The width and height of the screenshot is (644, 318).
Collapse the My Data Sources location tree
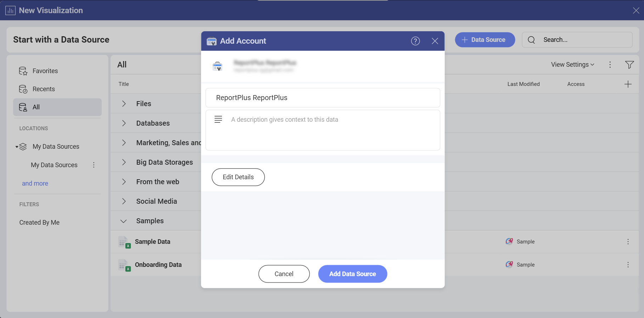coord(17,147)
